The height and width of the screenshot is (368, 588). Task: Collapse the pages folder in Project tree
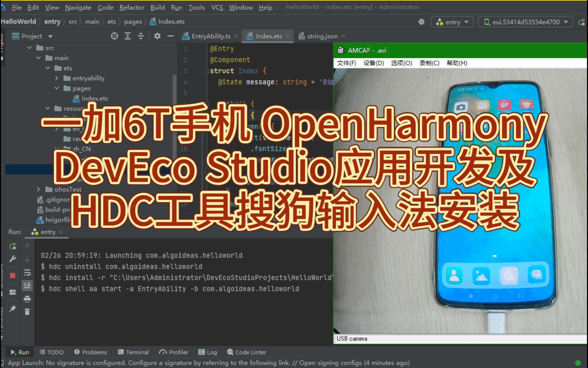(x=57, y=88)
